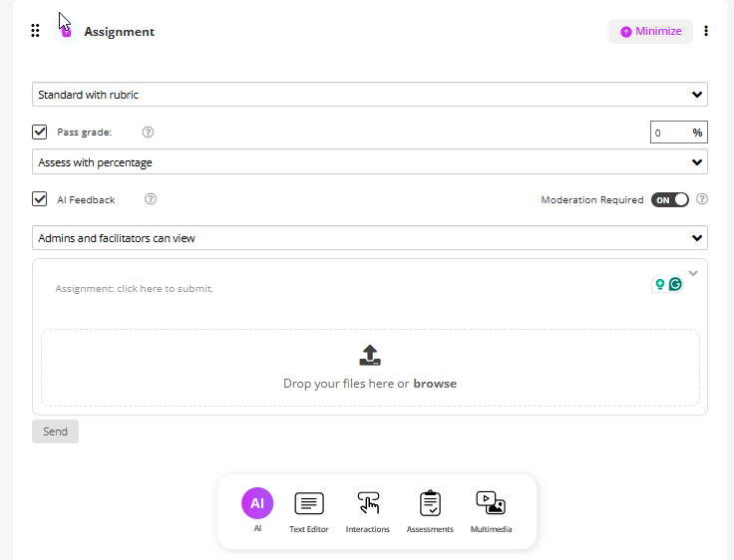Image resolution: width=734 pixels, height=560 pixels.
Task: Open the Assess with percentage dropdown
Action: point(370,161)
